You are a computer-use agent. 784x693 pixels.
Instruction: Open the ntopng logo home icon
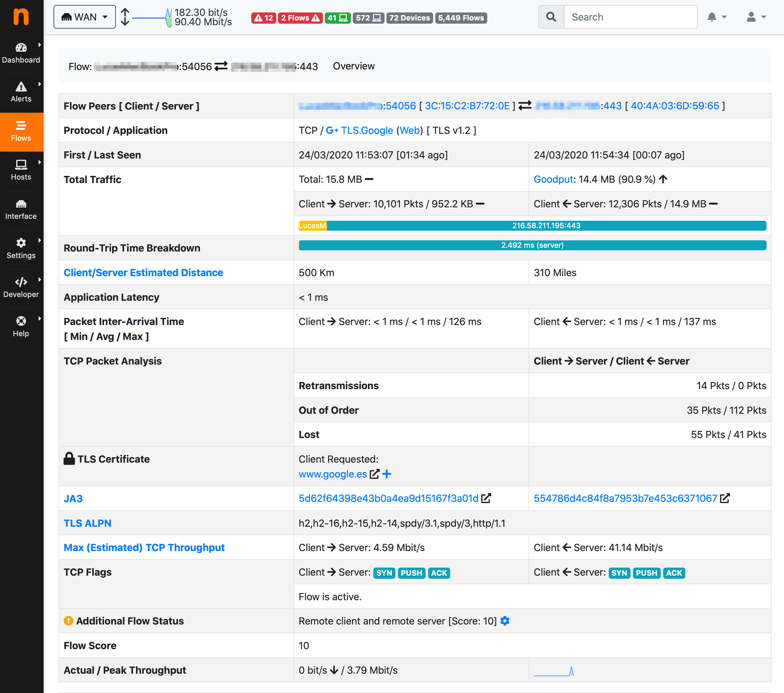[21, 17]
